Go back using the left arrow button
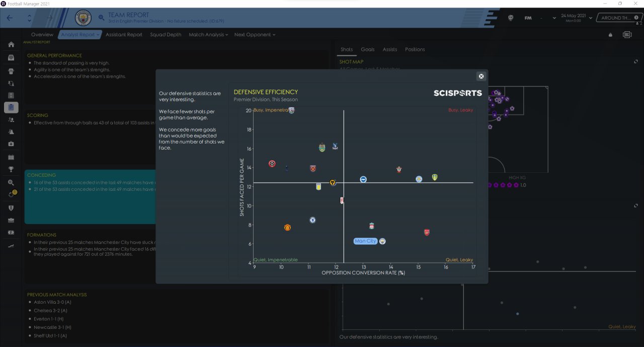Screen dimensions: 644x347 [10, 18]
